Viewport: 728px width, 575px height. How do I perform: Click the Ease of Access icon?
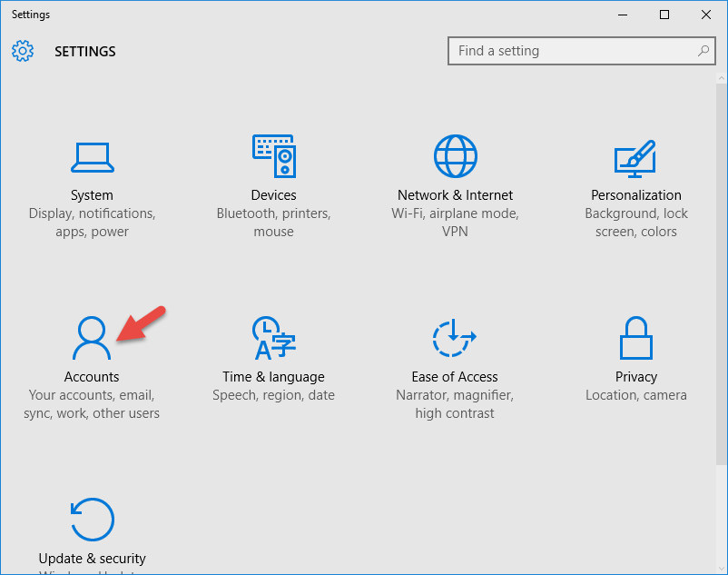pos(455,337)
